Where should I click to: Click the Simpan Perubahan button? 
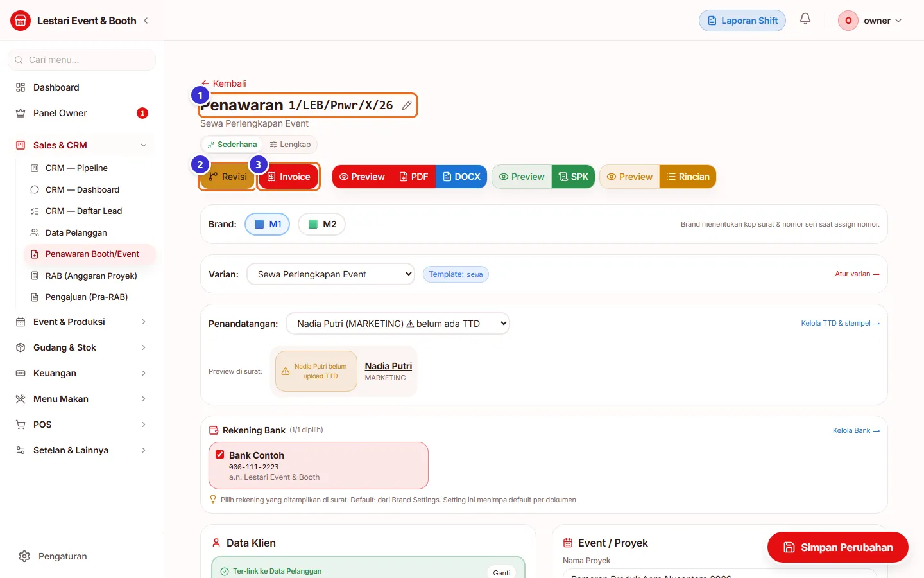[838, 547]
